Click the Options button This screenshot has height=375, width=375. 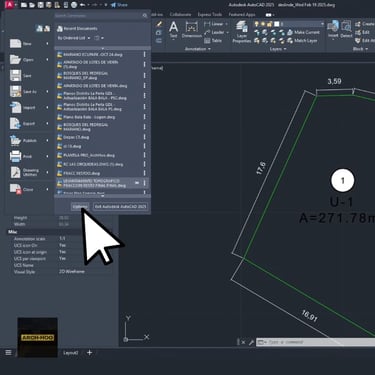click(x=80, y=207)
